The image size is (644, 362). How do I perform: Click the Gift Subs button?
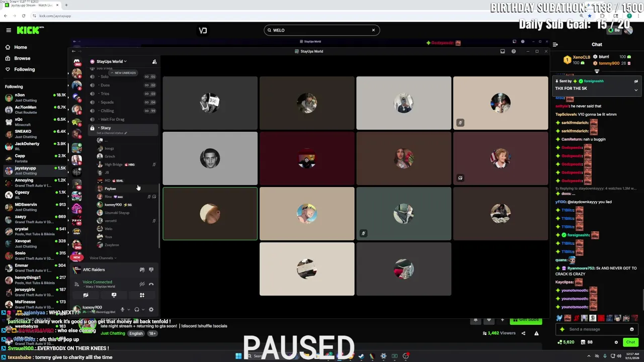[526, 320]
